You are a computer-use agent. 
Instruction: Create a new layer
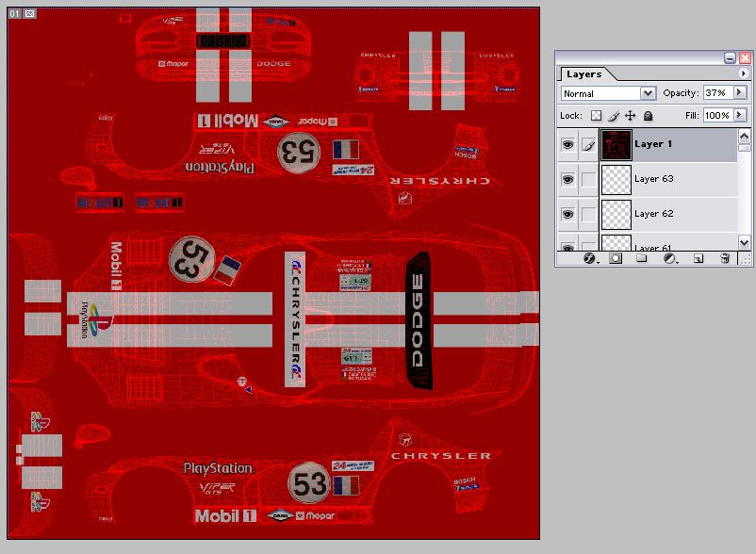[698, 257]
